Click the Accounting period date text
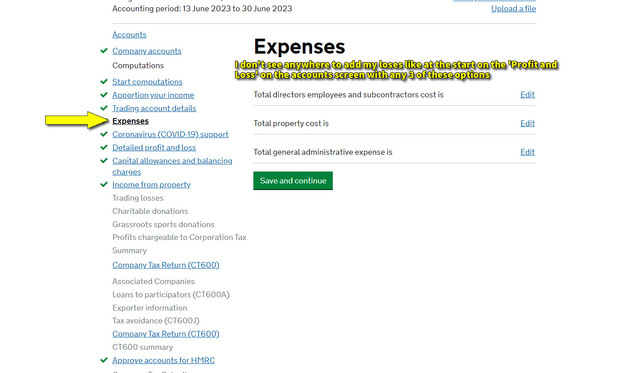Image resolution: width=640 pixels, height=373 pixels. tap(202, 9)
